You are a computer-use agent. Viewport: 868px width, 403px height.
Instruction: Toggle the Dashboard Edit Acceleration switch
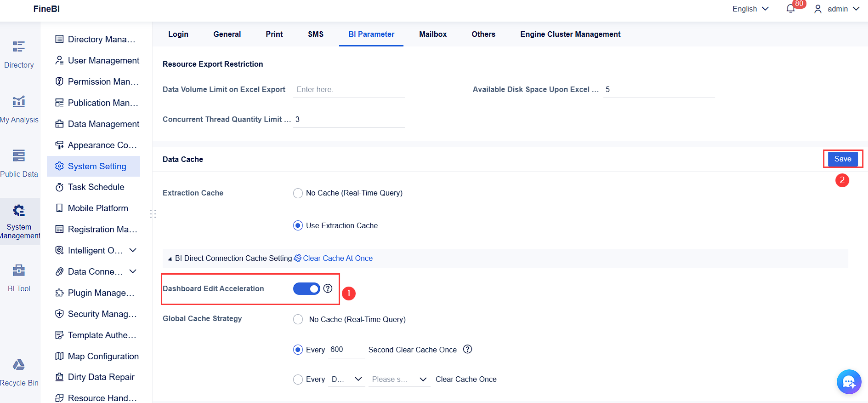(x=306, y=288)
